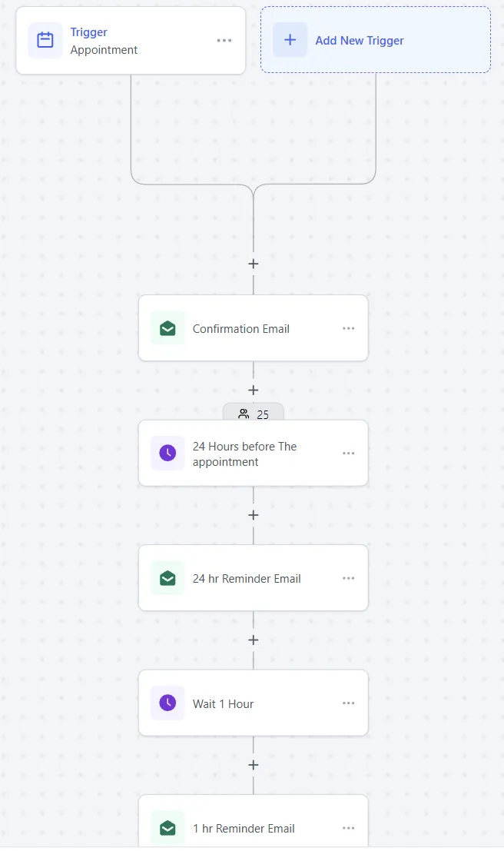
Task: Open the 1 hr Reminder Email options menu
Action: click(x=349, y=828)
